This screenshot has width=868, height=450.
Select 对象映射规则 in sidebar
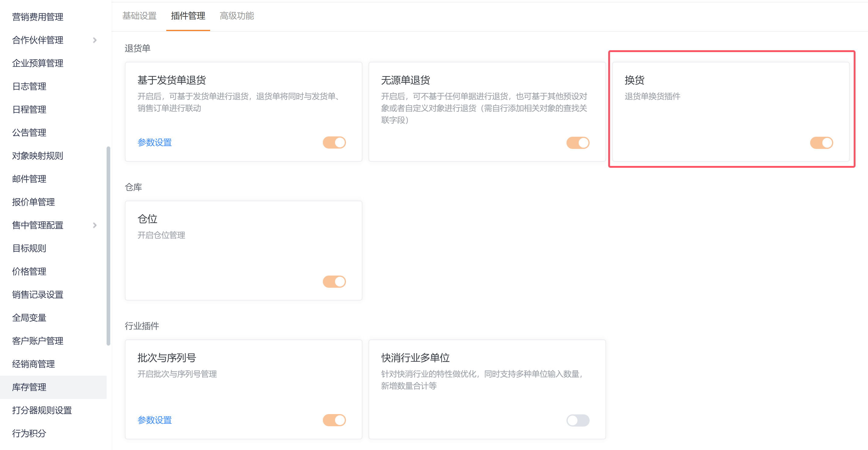pos(37,156)
